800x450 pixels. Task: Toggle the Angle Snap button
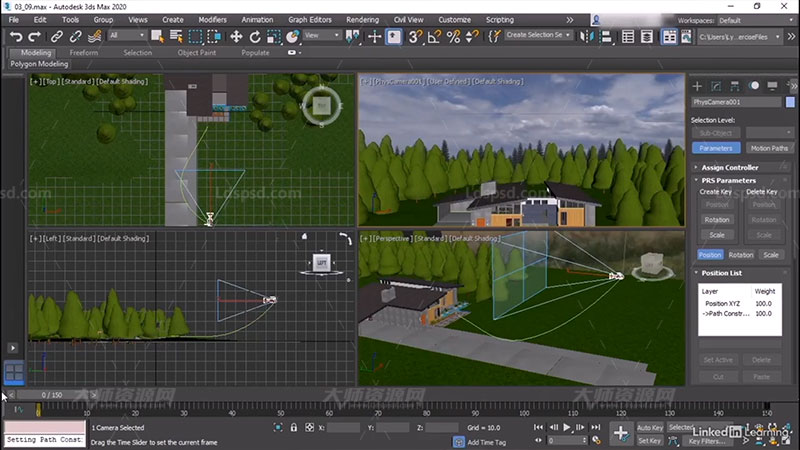pyautogui.click(x=434, y=36)
